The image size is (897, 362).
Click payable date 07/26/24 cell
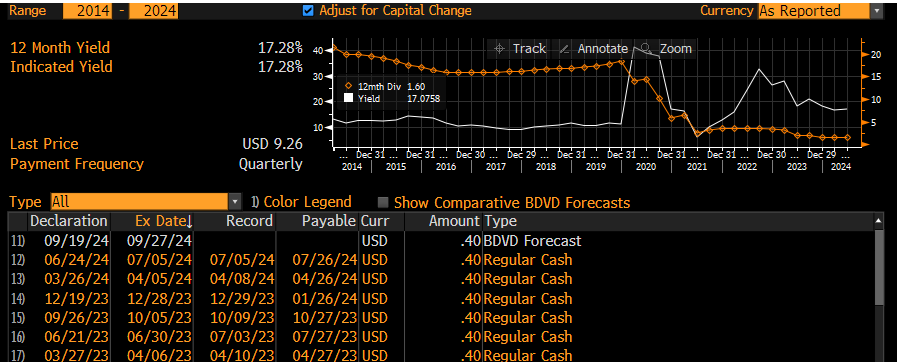(324, 260)
